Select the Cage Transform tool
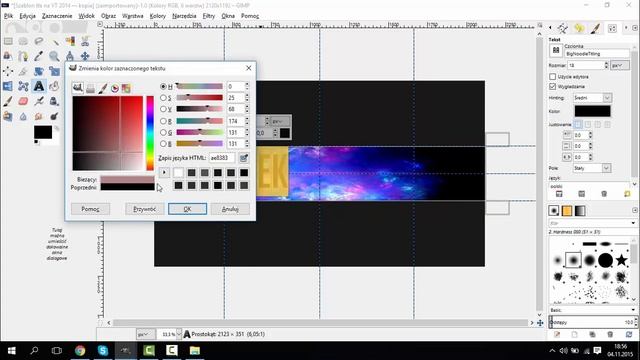This screenshot has height=360, width=640. pos(23,86)
